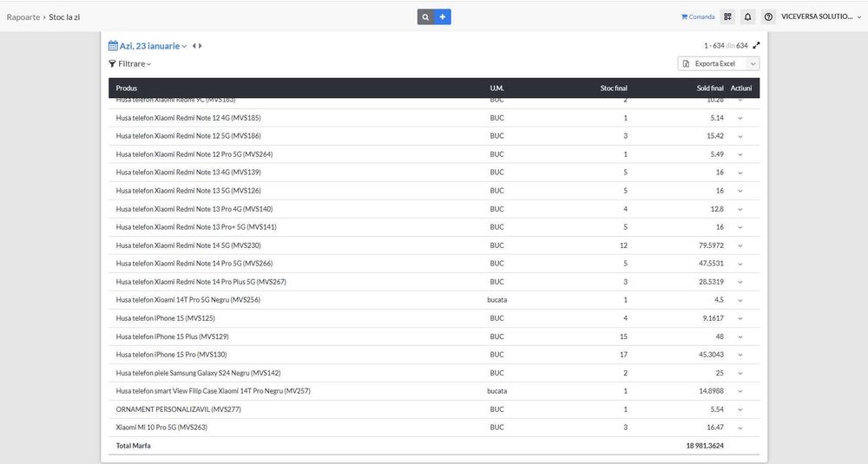
Task: Expand actions for Redmi Note 14 Pro 5G (MVS266) row
Action: coord(740,265)
